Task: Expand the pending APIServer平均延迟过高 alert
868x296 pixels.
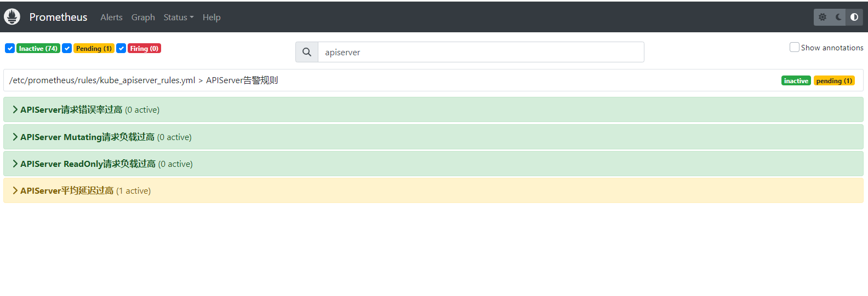Action: (x=67, y=190)
